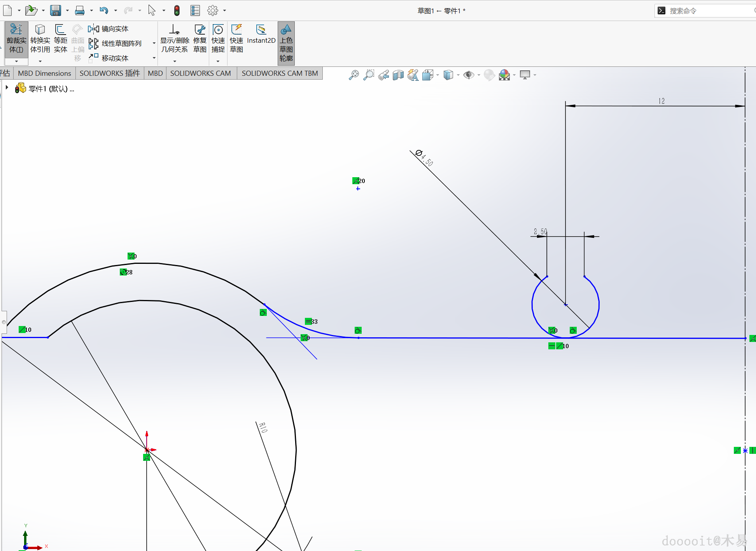
Task: Click the Rebuild traffic light icon
Action: click(x=177, y=10)
